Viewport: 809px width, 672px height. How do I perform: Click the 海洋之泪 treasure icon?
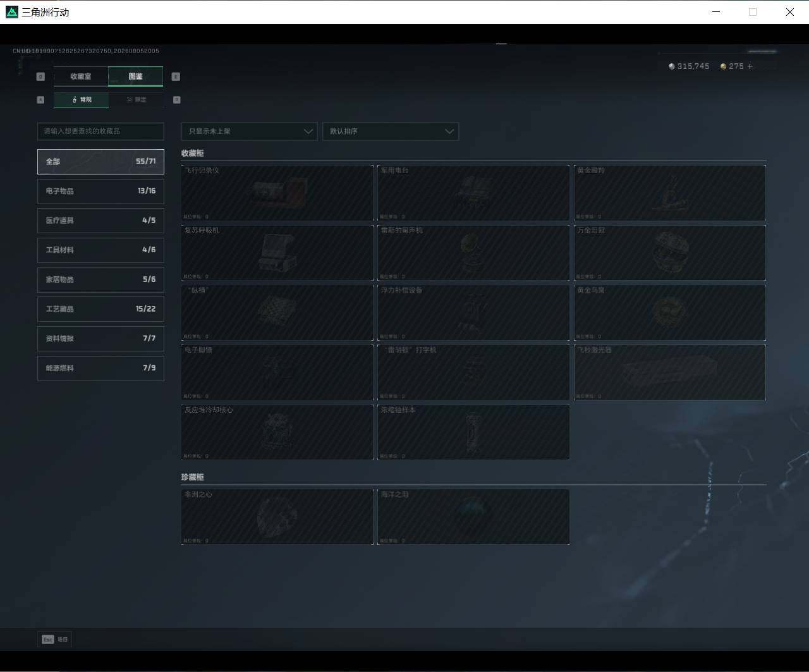[x=473, y=516]
